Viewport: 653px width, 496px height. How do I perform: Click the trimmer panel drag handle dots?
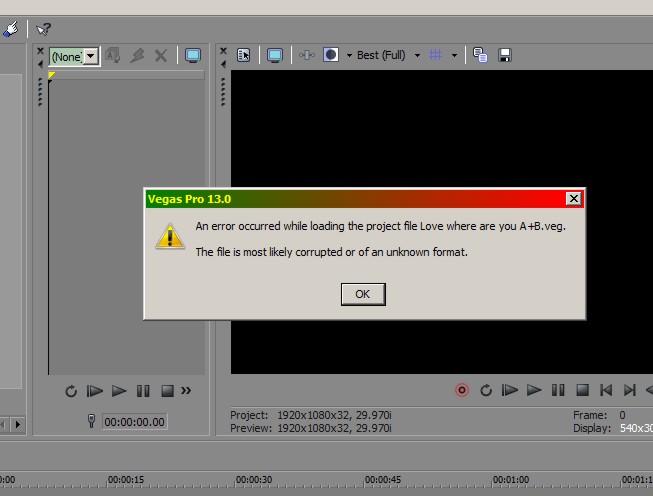point(40,92)
